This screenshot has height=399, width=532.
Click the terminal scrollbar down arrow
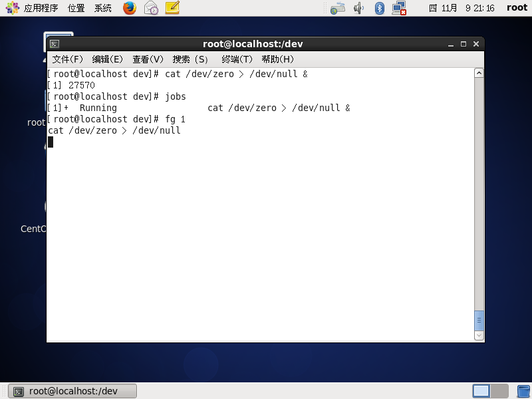(479, 336)
